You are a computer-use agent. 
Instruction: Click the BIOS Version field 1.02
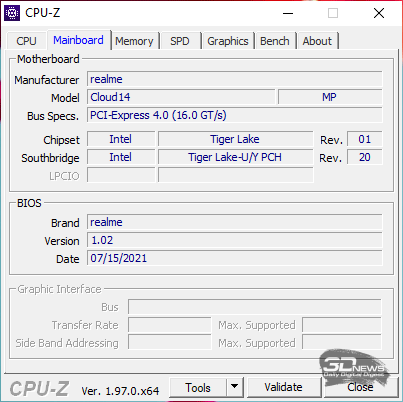[235, 240]
